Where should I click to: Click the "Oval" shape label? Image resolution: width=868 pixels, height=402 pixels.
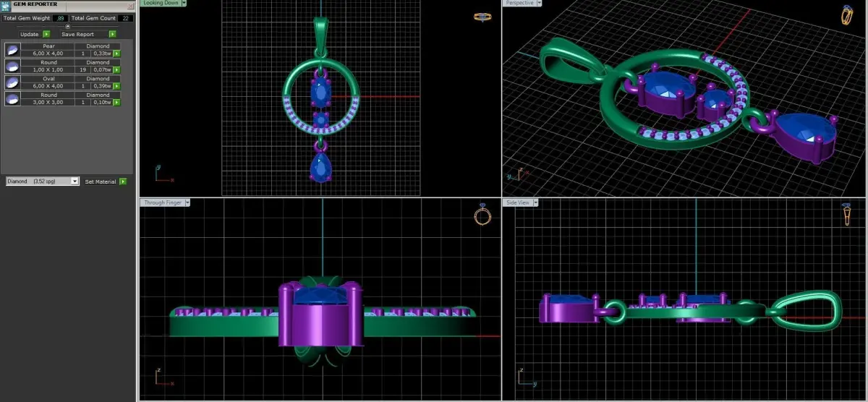point(48,79)
